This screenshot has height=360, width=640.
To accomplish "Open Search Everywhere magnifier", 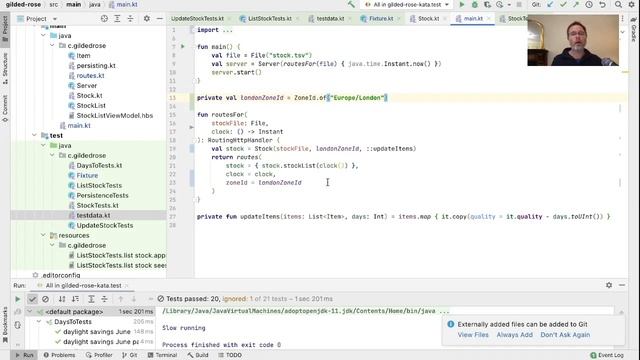I will pos(618,4).
